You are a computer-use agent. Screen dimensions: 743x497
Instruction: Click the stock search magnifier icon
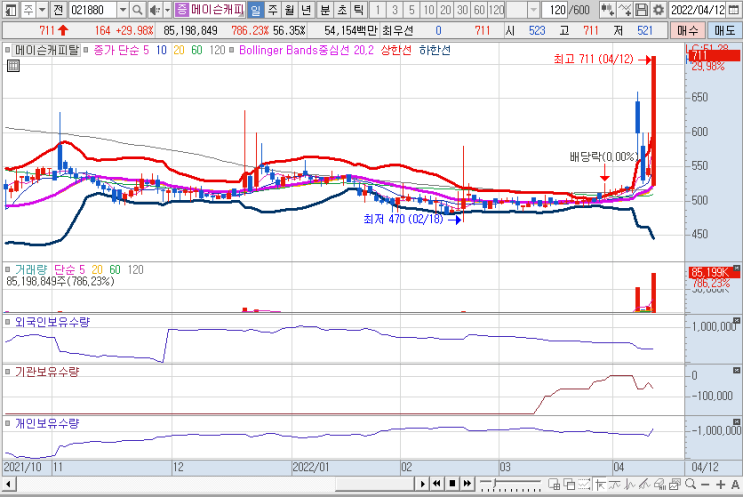(x=137, y=9)
